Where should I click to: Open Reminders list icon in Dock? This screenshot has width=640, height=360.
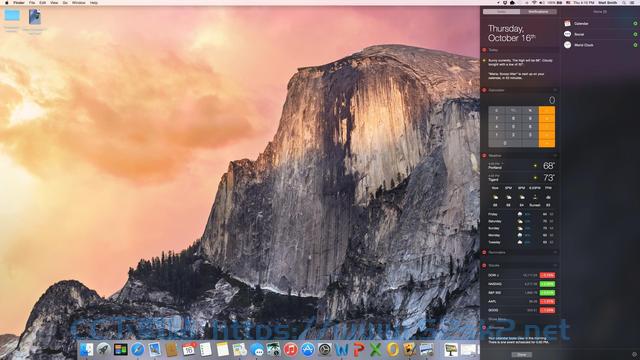tap(206, 349)
